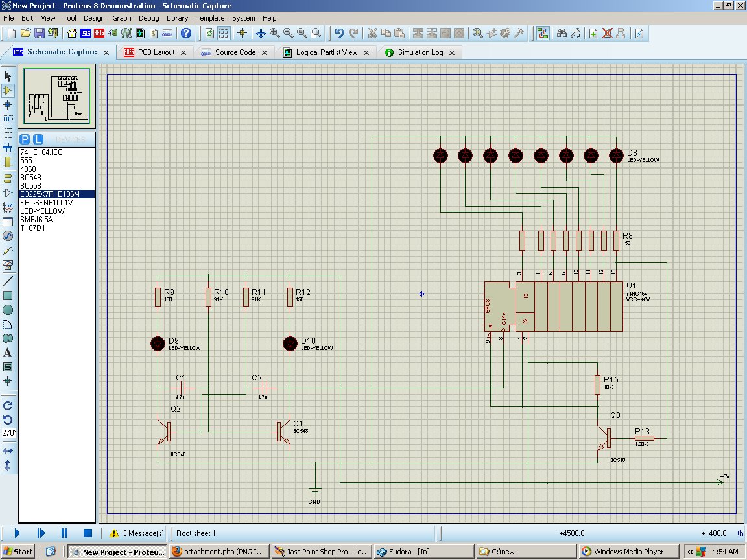
Task: Select the Voltage Probe mode tool
Action: pyautogui.click(x=8, y=250)
